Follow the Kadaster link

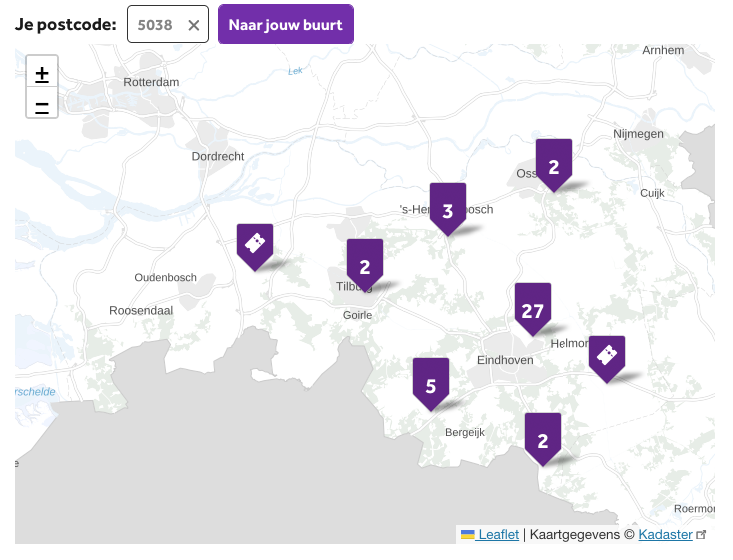pos(665,535)
